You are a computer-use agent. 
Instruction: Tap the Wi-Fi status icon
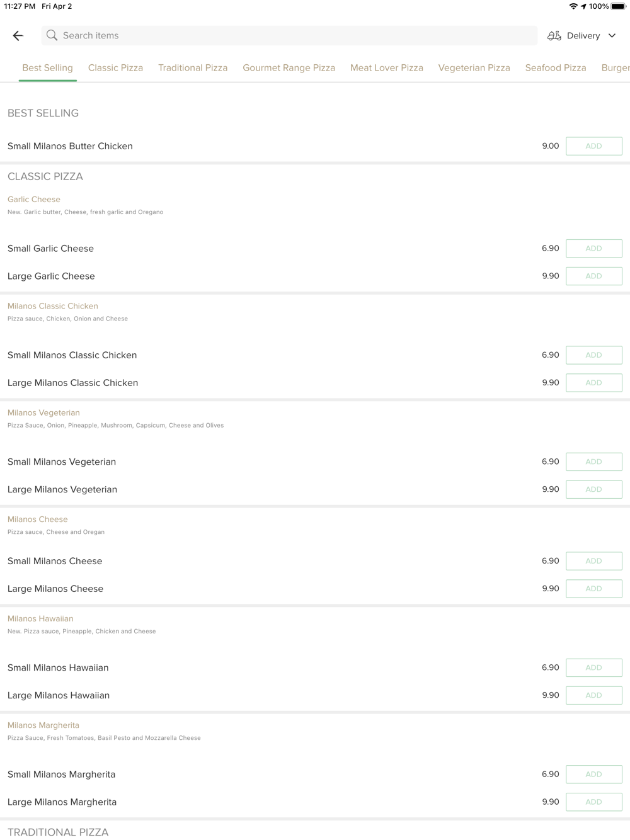pyautogui.click(x=573, y=6)
